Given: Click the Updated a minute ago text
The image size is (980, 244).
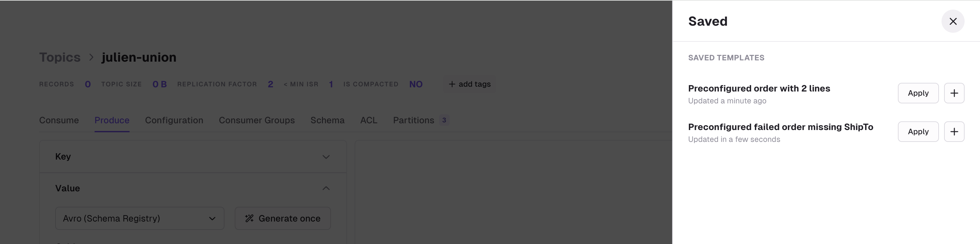Looking at the screenshot, I should tap(727, 101).
